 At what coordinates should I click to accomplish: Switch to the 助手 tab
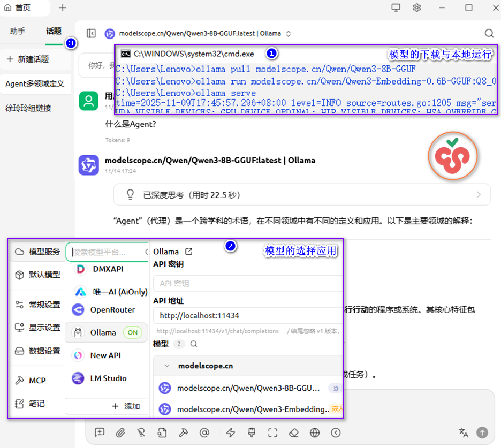pos(18,31)
